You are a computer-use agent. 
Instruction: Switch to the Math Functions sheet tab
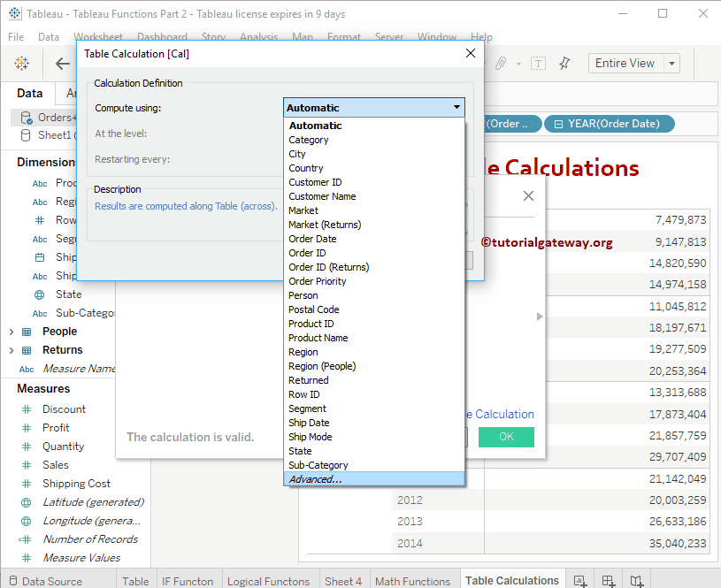pyautogui.click(x=412, y=581)
